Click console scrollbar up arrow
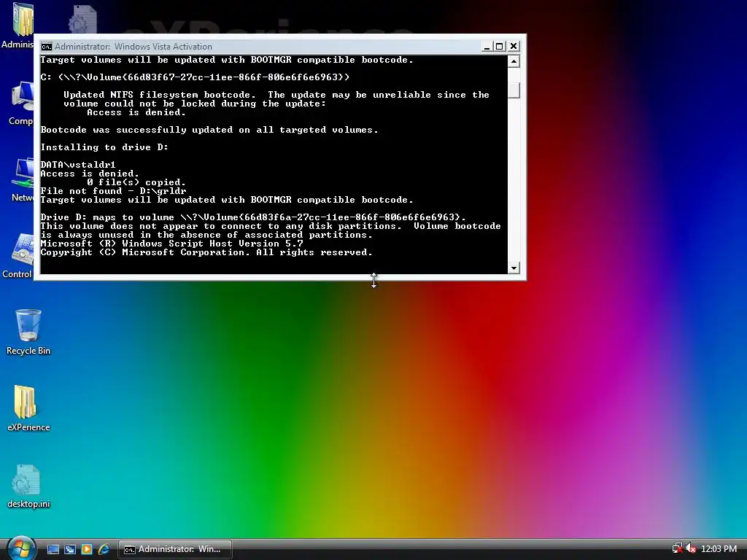747x560 pixels. (x=514, y=61)
